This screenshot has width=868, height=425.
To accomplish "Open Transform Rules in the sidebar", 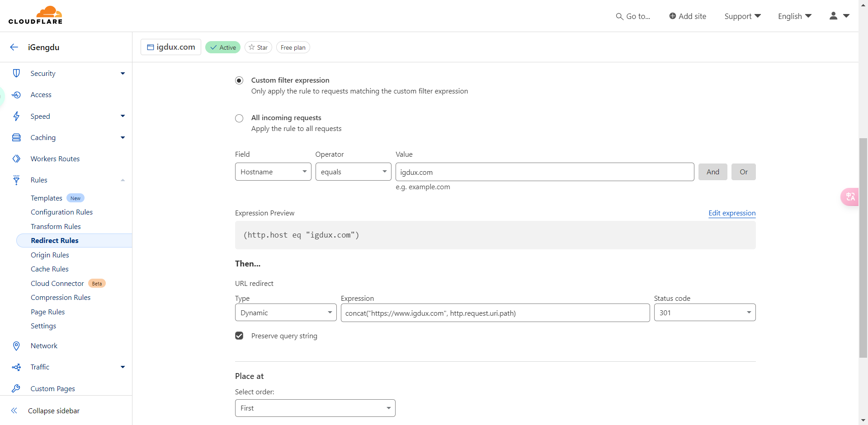I will [x=56, y=226].
